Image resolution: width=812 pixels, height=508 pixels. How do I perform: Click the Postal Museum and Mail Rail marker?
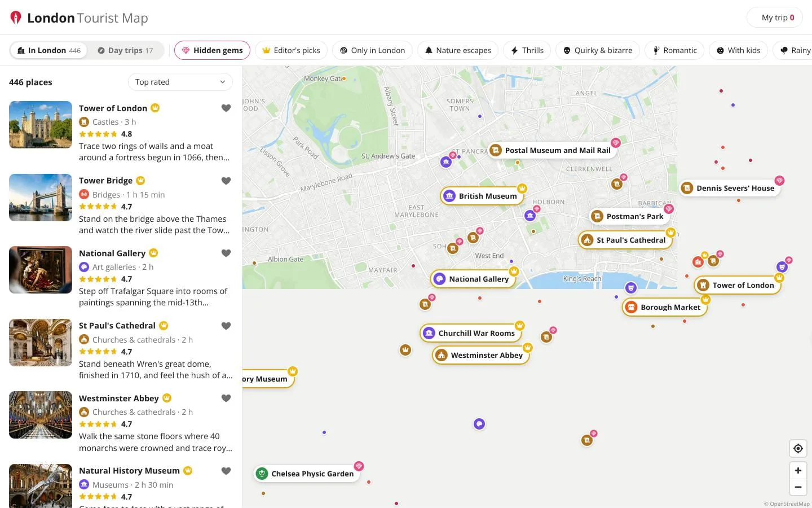pos(552,150)
